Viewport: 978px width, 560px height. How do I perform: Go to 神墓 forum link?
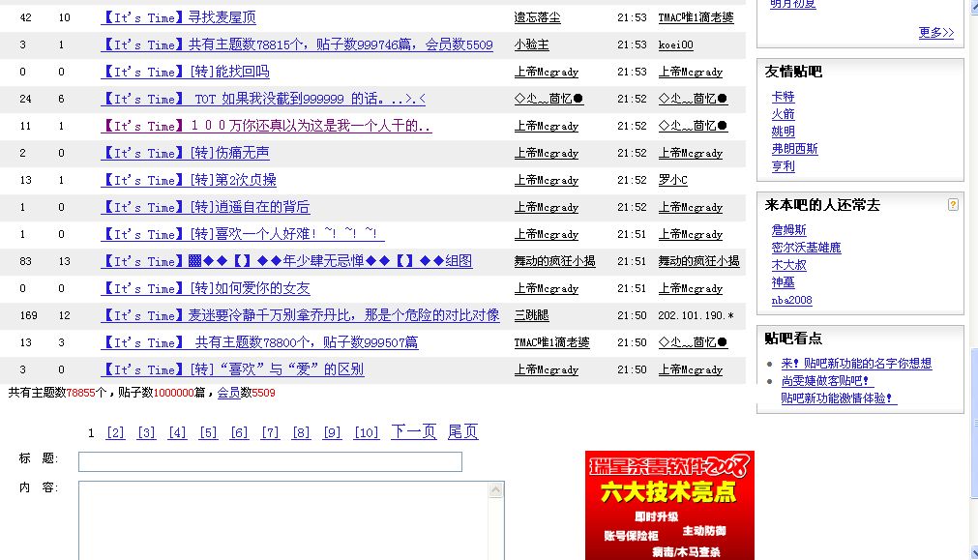pos(783,282)
